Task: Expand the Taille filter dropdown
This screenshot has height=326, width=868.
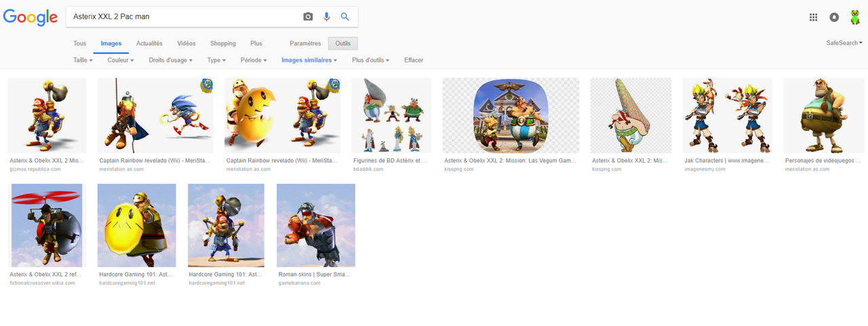Action: point(83,60)
